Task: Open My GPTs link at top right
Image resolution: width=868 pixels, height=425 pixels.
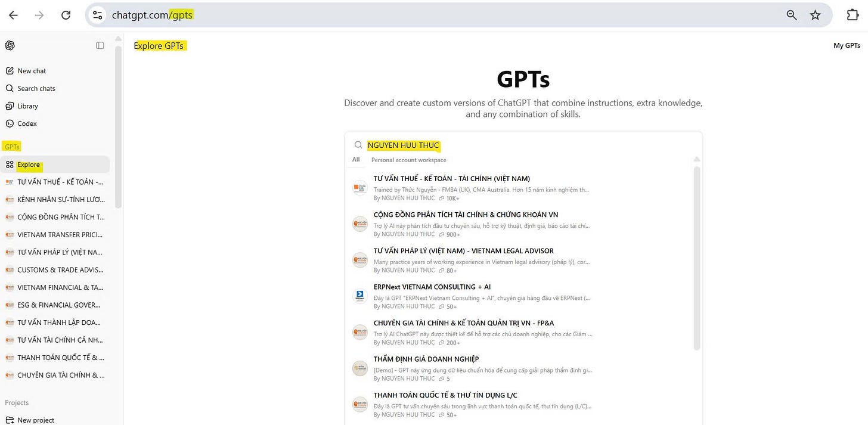Action: [x=847, y=45]
